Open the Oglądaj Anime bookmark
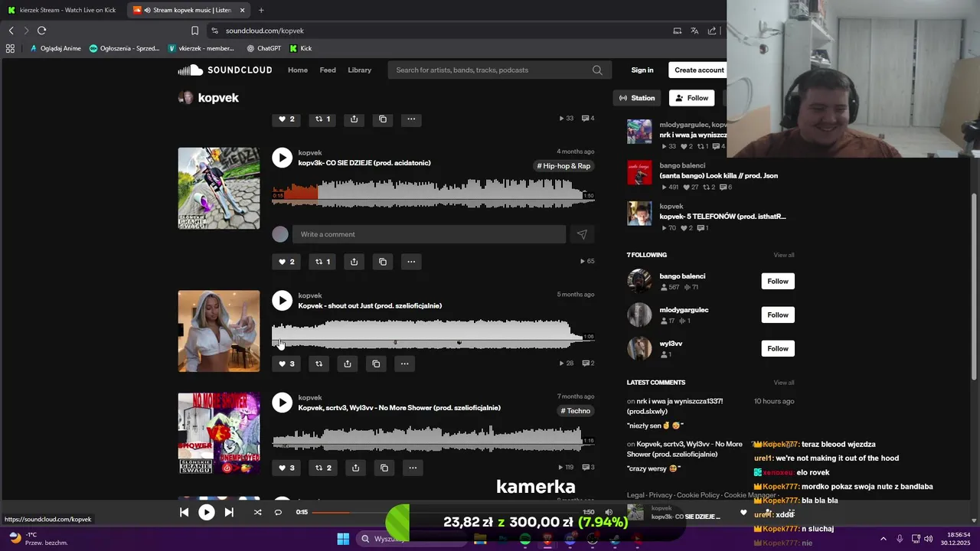 (55, 48)
